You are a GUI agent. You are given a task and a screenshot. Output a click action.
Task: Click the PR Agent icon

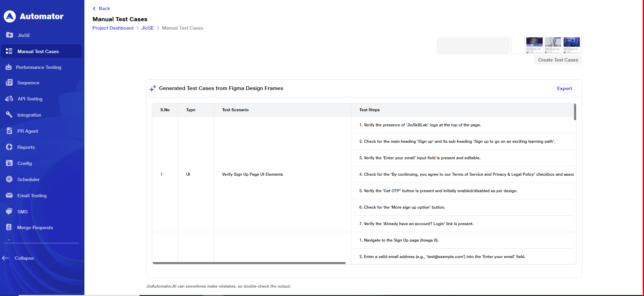9,131
